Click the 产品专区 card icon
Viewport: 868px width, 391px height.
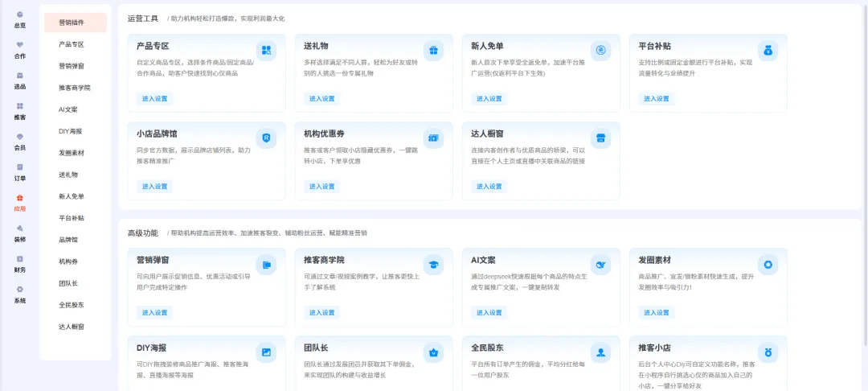[266, 51]
